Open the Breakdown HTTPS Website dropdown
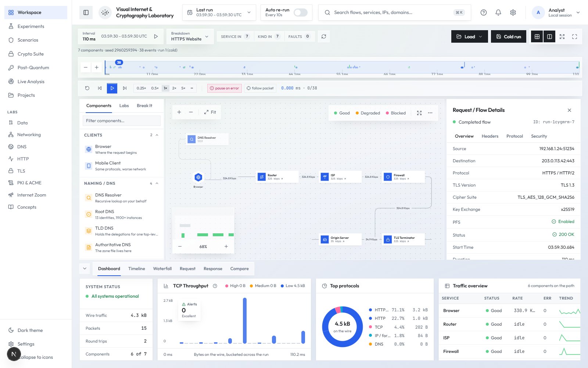 point(190,36)
